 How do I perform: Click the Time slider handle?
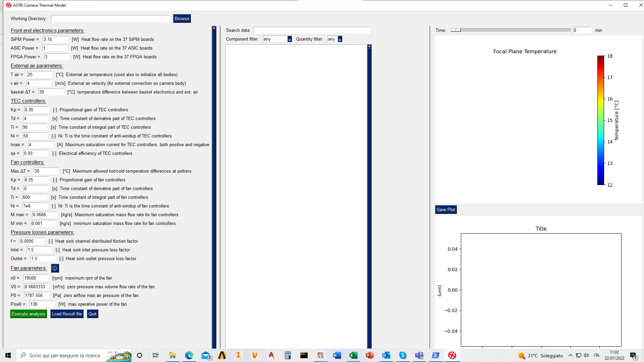coord(456,30)
